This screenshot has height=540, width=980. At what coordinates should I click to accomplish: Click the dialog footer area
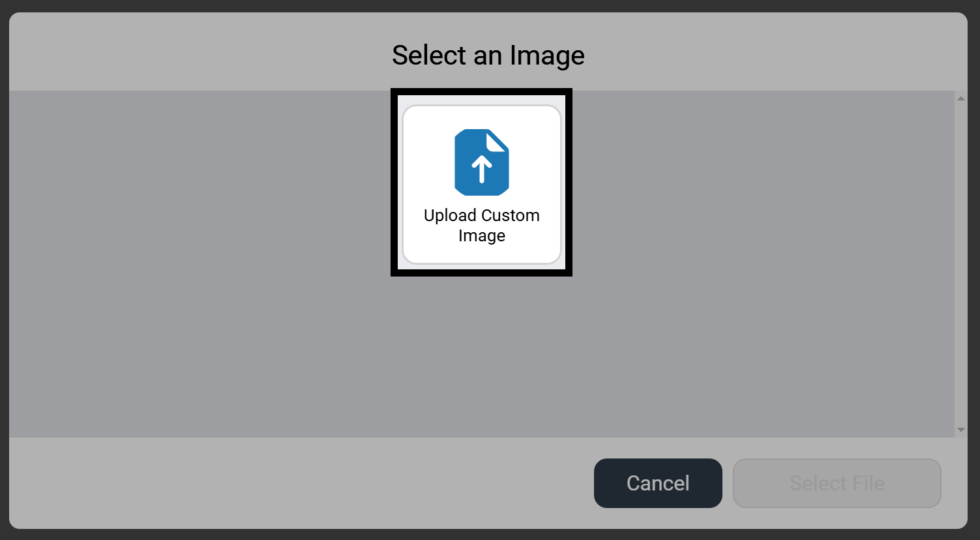click(261, 483)
